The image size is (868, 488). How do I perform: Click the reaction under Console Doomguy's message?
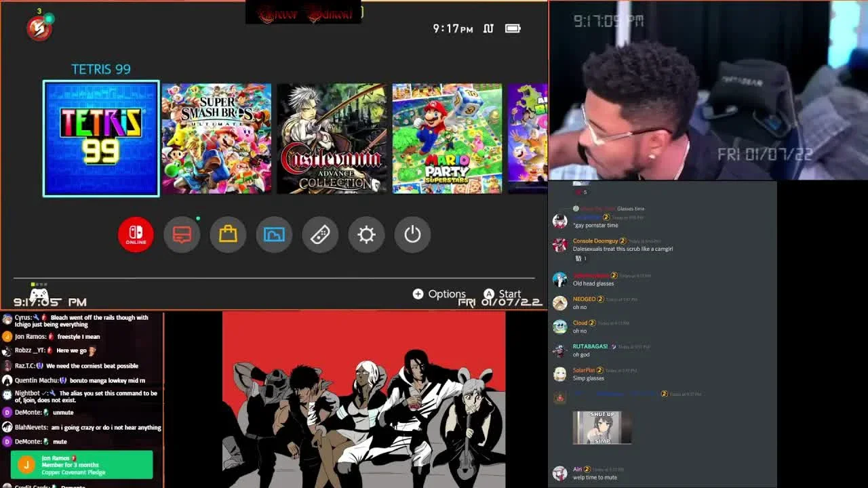580,258
